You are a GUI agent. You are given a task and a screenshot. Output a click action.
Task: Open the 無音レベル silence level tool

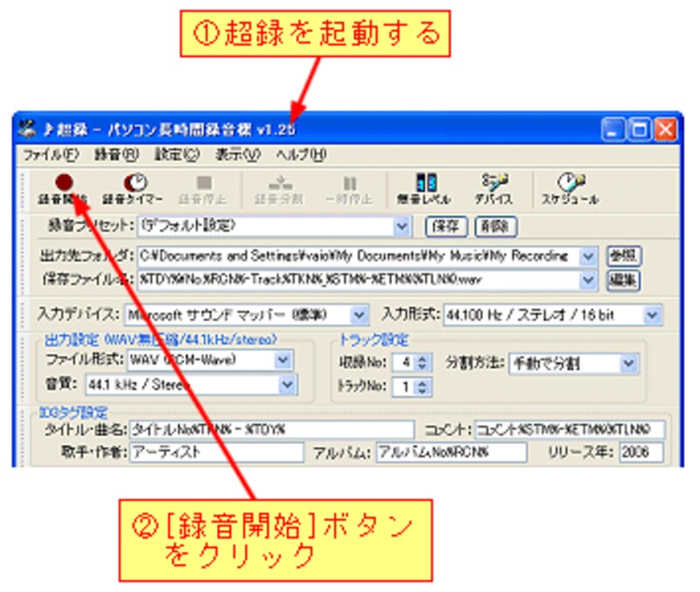click(424, 189)
